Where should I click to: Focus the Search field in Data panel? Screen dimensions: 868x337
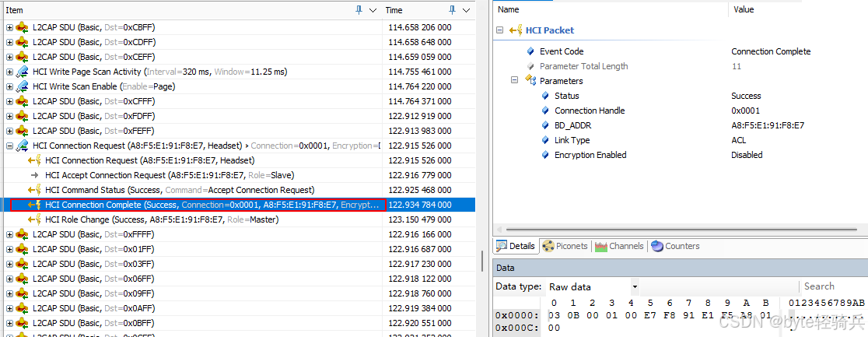832,286
